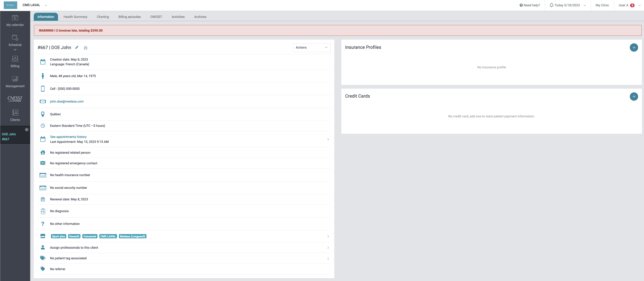Open the Actions dropdown
The image size is (644, 281).
coord(311,47)
